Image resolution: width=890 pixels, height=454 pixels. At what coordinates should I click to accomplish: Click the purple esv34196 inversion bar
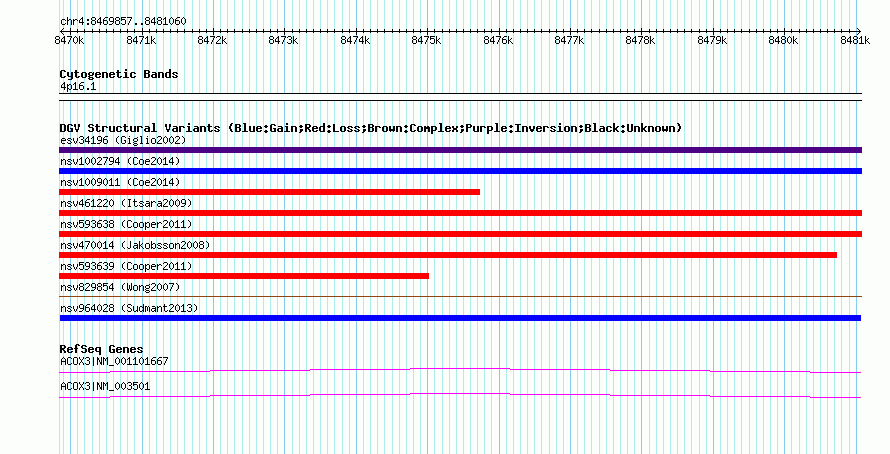tap(460, 150)
